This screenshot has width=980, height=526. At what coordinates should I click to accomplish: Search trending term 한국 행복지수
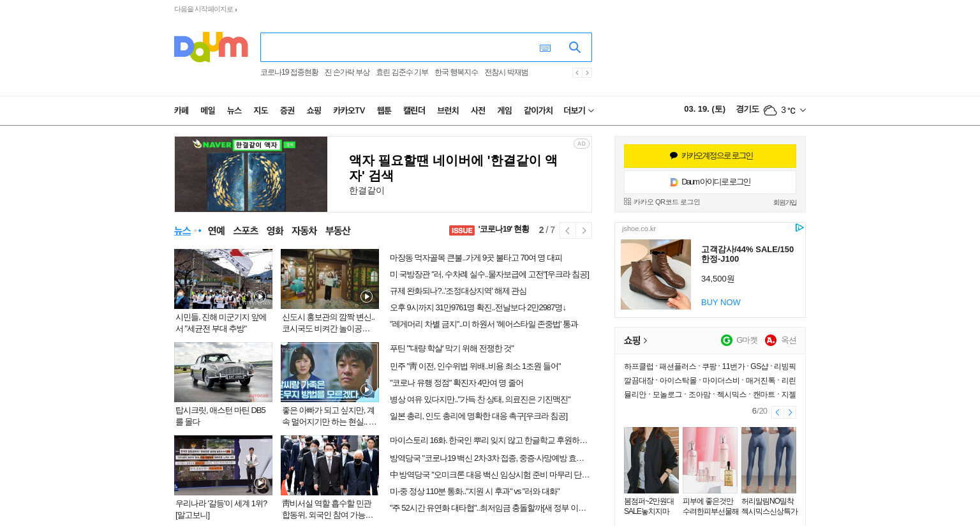tap(456, 73)
